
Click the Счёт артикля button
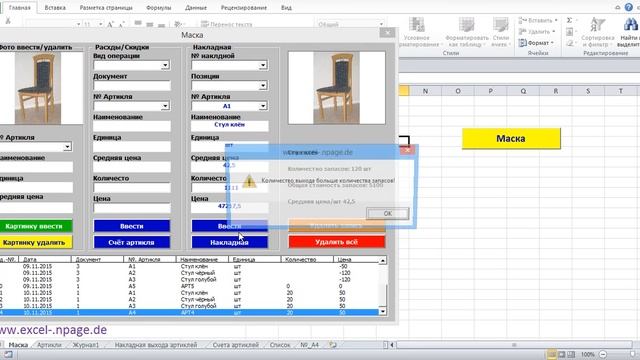tap(132, 242)
